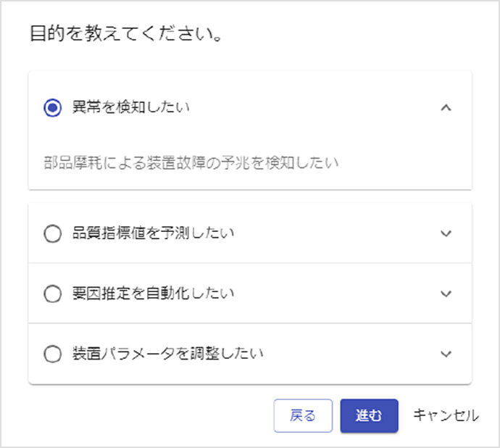Click the 装置パラメータを調整したい label text

(168, 354)
